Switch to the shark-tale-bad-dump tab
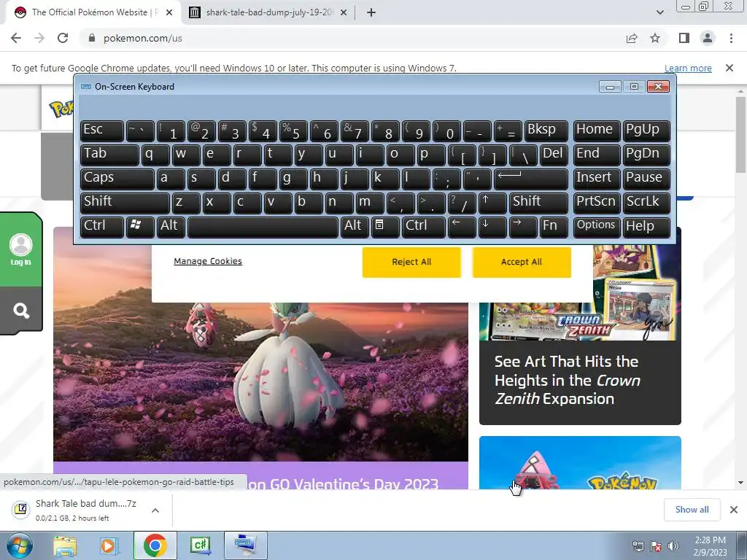 (x=269, y=12)
